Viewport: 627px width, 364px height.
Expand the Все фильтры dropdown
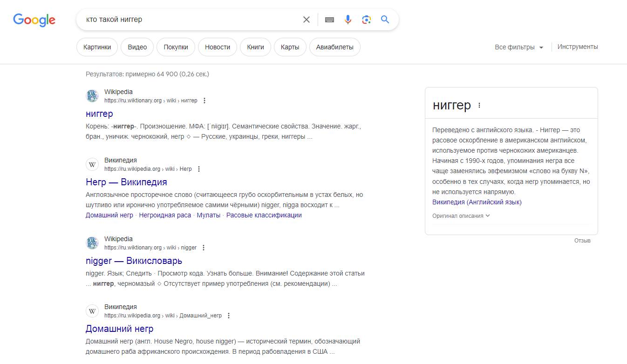click(x=519, y=47)
